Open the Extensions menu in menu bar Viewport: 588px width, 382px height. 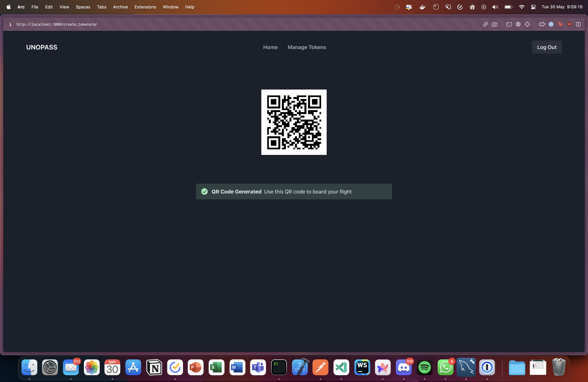point(145,7)
